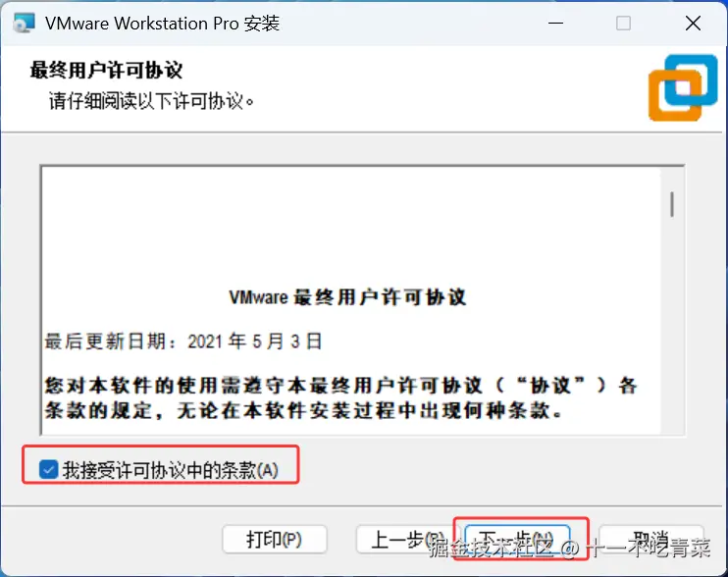Proceed with the 下一步(N) button

point(517,540)
